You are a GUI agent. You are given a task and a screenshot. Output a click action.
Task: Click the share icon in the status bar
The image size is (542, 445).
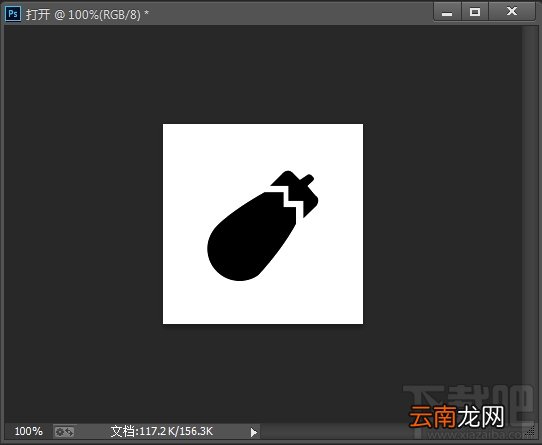[x=65, y=432]
